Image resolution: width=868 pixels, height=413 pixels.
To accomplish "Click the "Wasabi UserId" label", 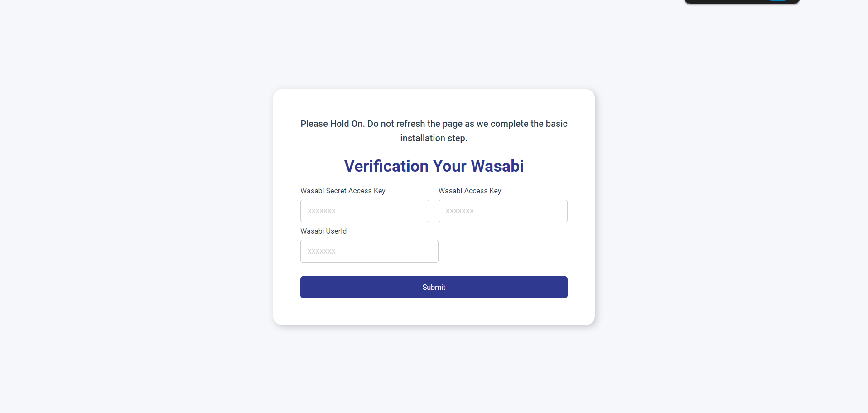I will tap(323, 231).
